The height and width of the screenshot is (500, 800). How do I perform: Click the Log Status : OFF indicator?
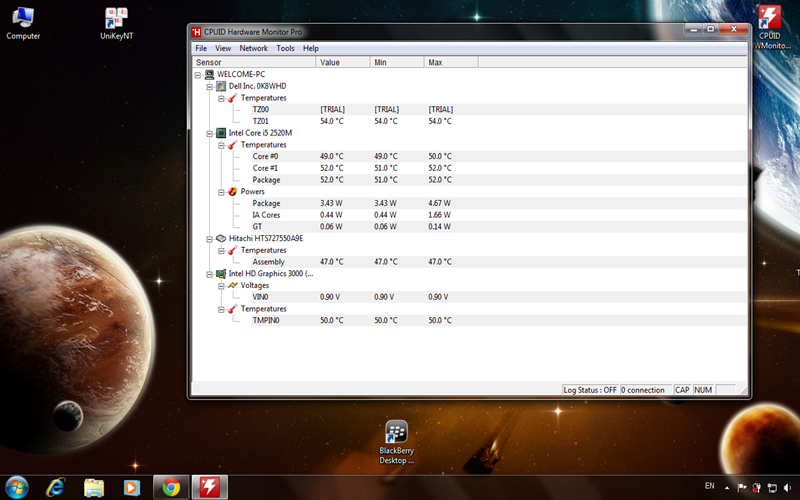coord(590,390)
